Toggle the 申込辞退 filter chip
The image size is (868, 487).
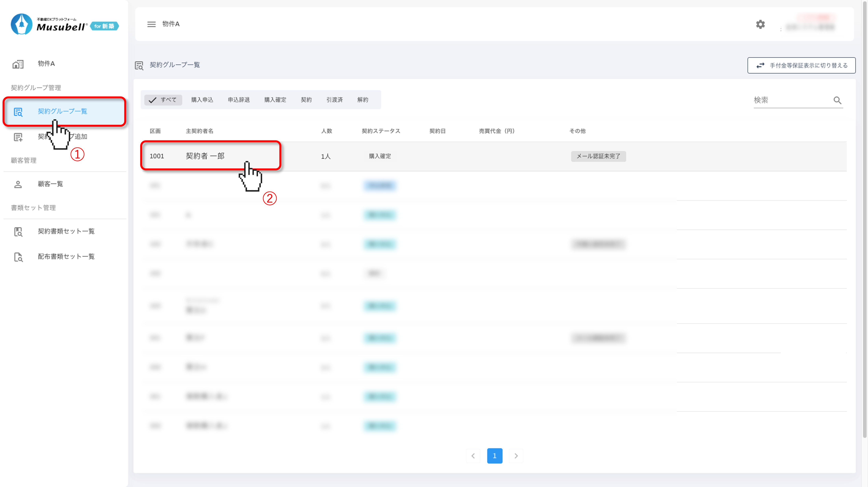239,100
